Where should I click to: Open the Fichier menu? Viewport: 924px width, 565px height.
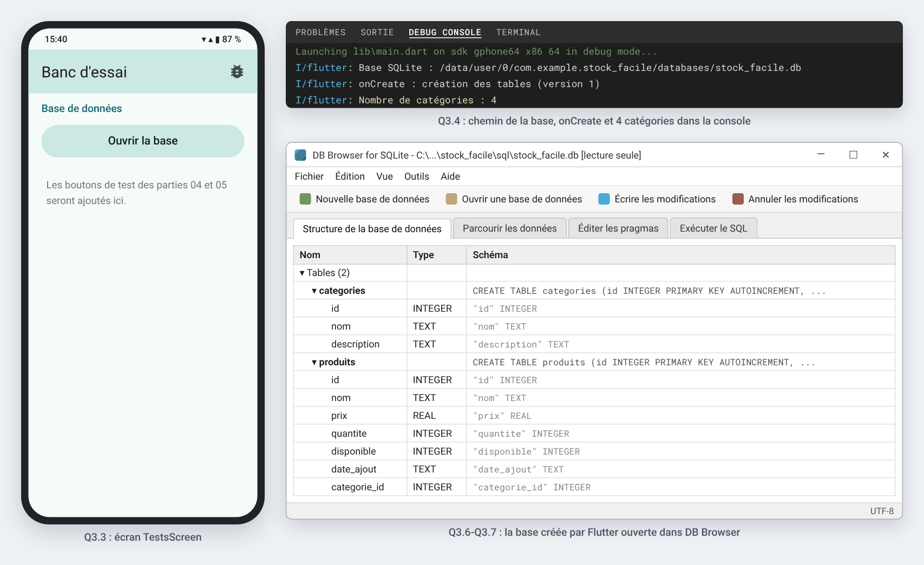309,176
